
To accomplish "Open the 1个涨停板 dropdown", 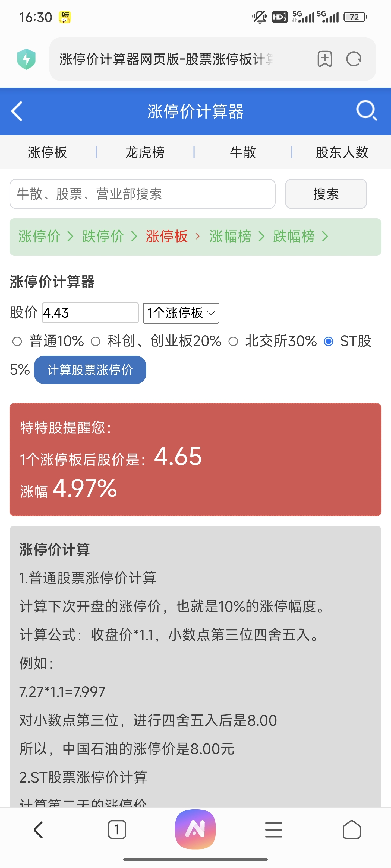I will point(181,313).
